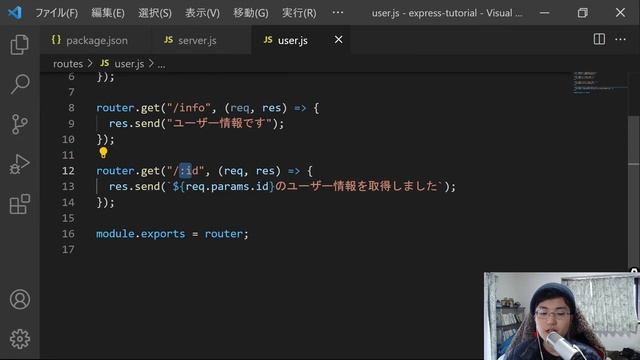Open the Source Control view icon

[x=19, y=124]
